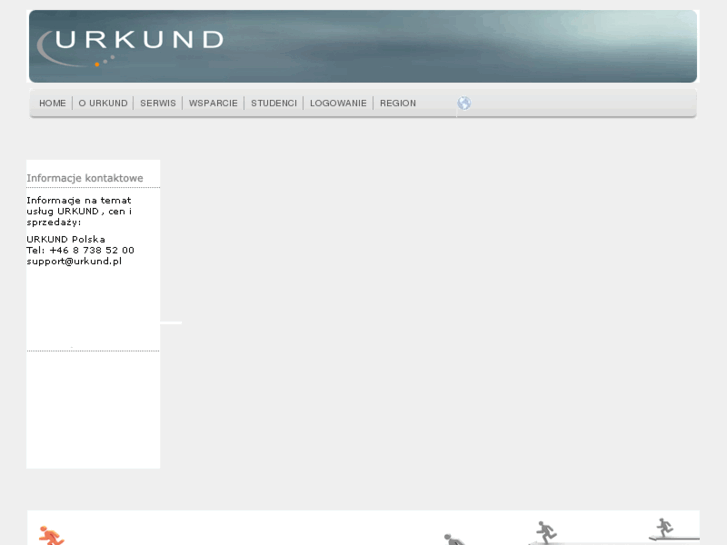Select the 'URKUND Polska' text
The width and height of the screenshot is (727, 545).
coord(66,239)
